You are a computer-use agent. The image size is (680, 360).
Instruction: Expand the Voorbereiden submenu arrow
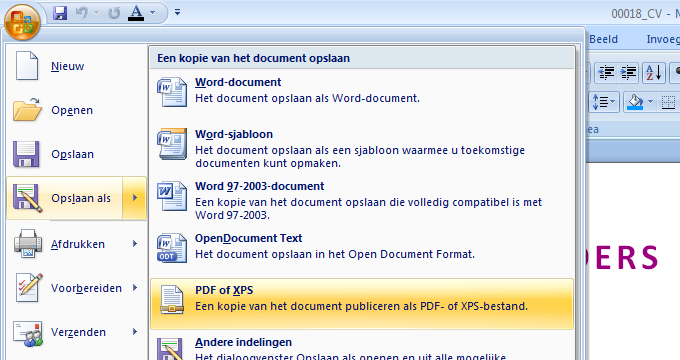click(x=135, y=288)
